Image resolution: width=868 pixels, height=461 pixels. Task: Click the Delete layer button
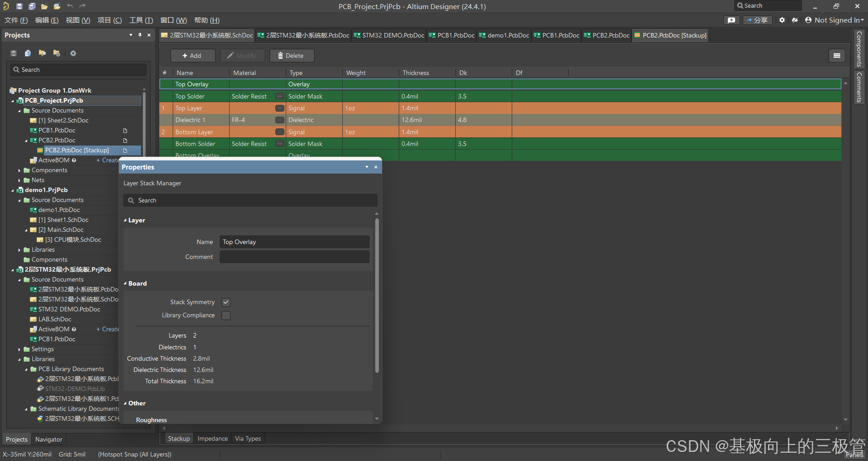pos(291,56)
